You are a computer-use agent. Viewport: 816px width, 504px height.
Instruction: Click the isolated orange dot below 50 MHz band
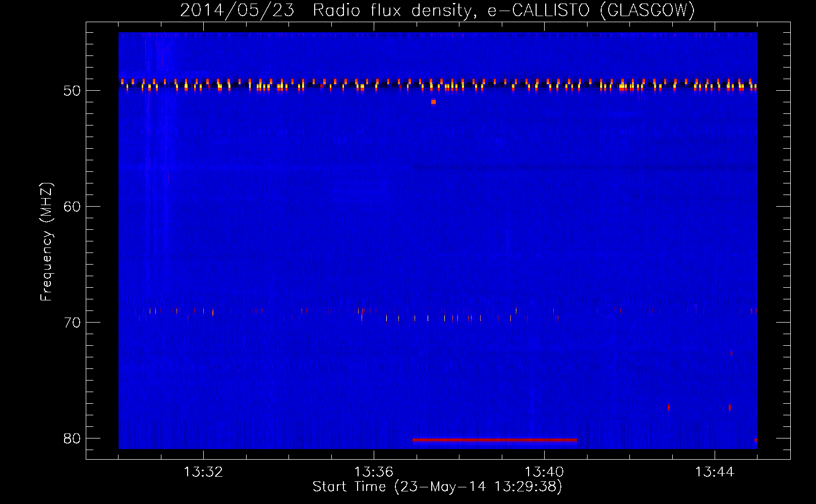pos(433,102)
